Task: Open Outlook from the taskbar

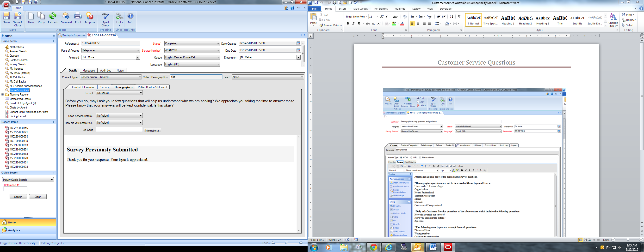Action: (x=418, y=247)
